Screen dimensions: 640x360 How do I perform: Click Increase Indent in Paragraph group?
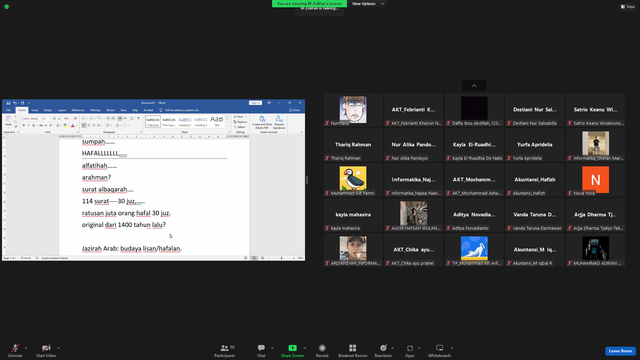[x=113, y=118]
